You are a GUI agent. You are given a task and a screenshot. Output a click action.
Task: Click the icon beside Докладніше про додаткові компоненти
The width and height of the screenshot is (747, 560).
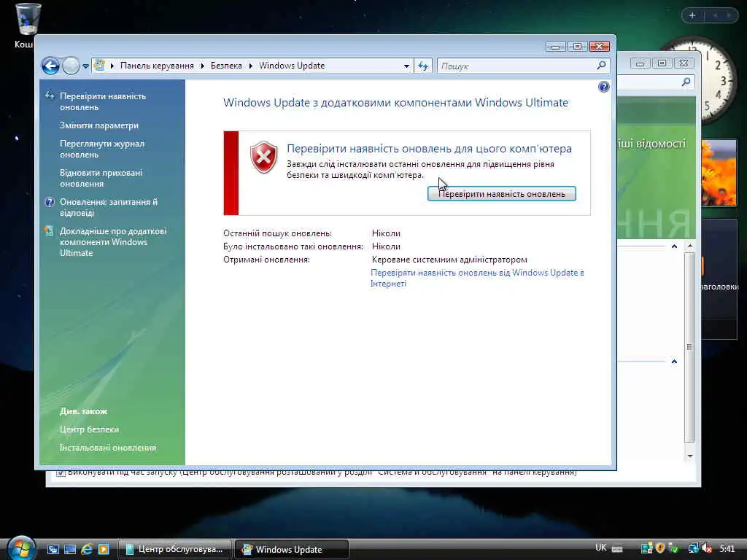pyautogui.click(x=49, y=231)
